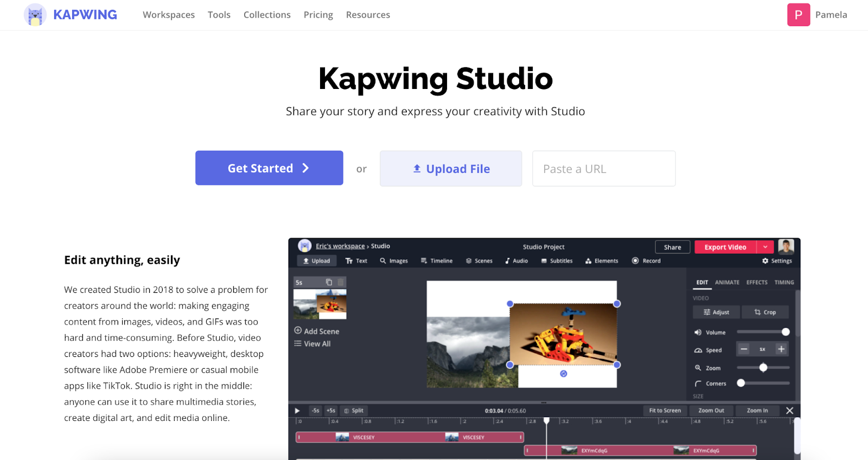Viewport: 868px width, 460px height.
Task: Click the Record tool
Action: [646, 261]
